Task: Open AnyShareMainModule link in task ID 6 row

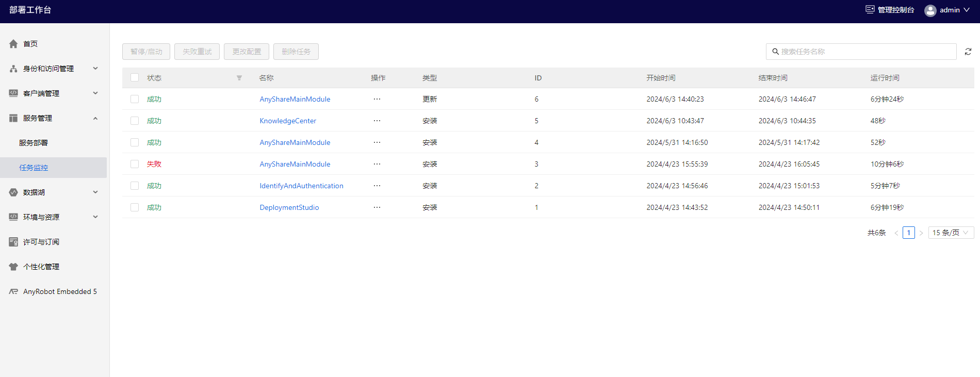Action: pyautogui.click(x=295, y=99)
